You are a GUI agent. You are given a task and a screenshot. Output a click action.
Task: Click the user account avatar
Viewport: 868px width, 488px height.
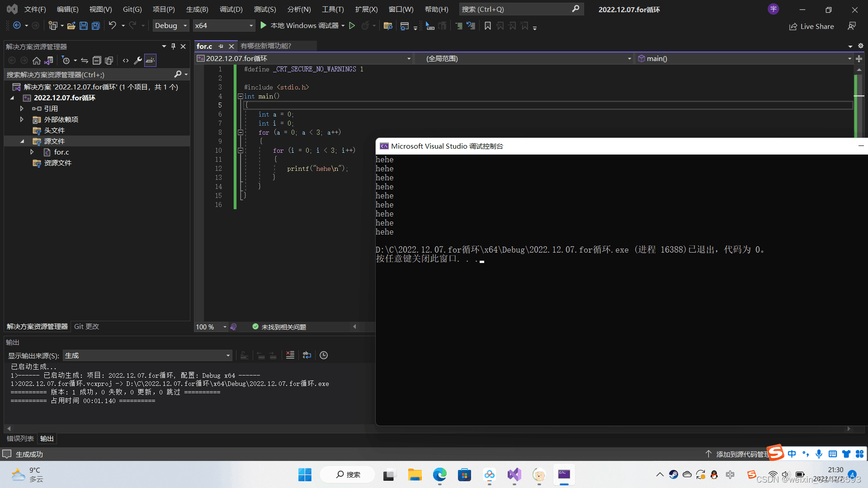coord(774,9)
